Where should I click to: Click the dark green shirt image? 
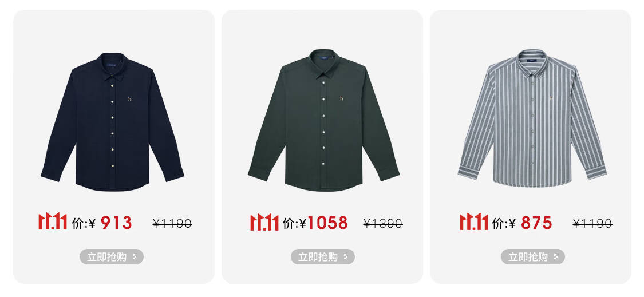coord(323,120)
